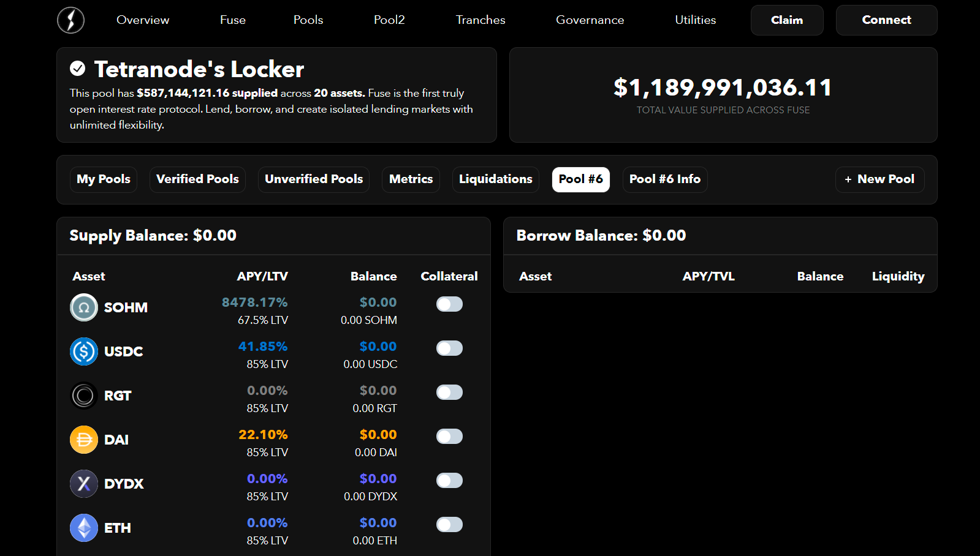The image size is (980, 556).
Task: Click the DAI coin icon
Action: point(84,440)
